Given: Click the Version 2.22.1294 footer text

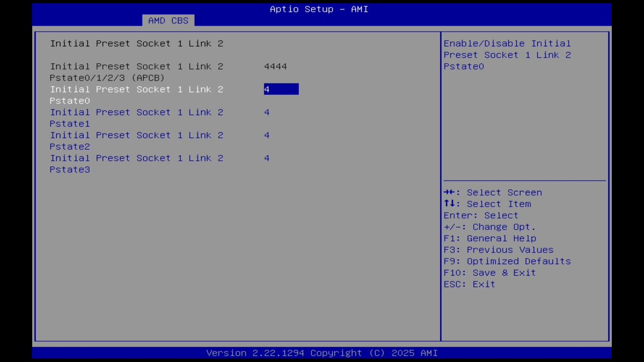Looking at the screenshot, I should [x=322, y=352].
